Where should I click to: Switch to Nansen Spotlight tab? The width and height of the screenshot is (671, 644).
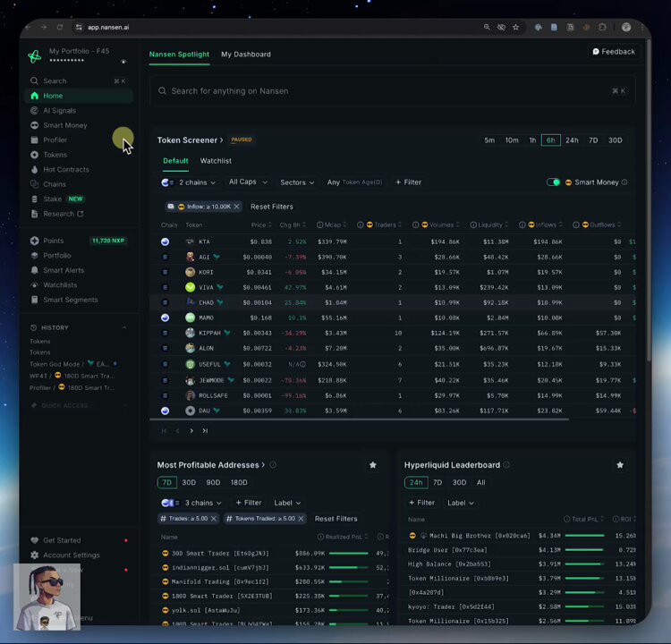tap(179, 55)
